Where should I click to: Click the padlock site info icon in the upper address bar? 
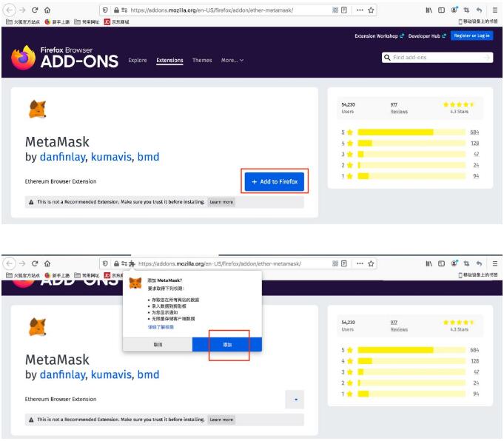tap(116, 10)
